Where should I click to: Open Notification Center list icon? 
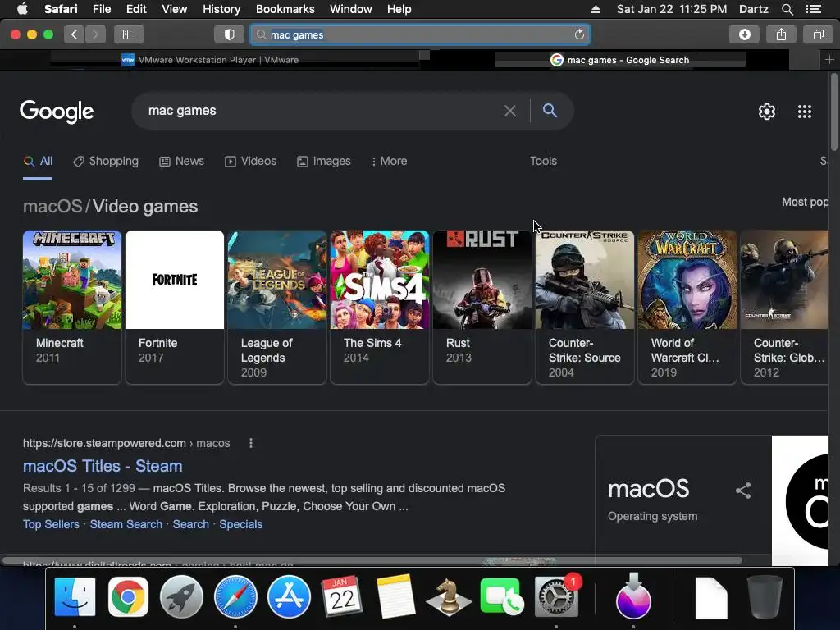click(x=813, y=9)
